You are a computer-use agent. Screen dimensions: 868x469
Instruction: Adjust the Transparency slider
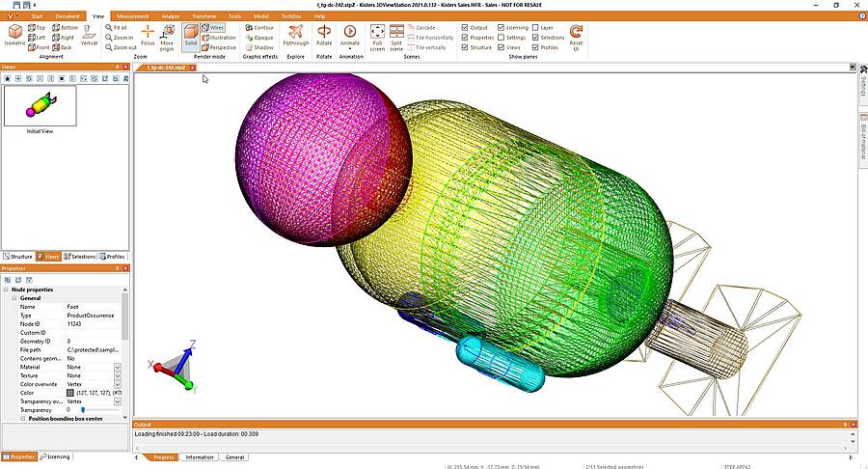pos(83,410)
